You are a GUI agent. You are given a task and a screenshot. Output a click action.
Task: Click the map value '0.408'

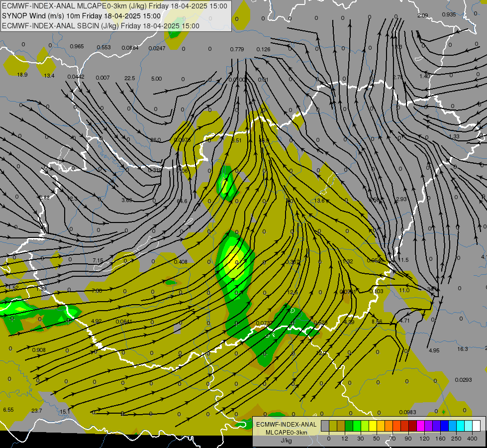[181, 262]
